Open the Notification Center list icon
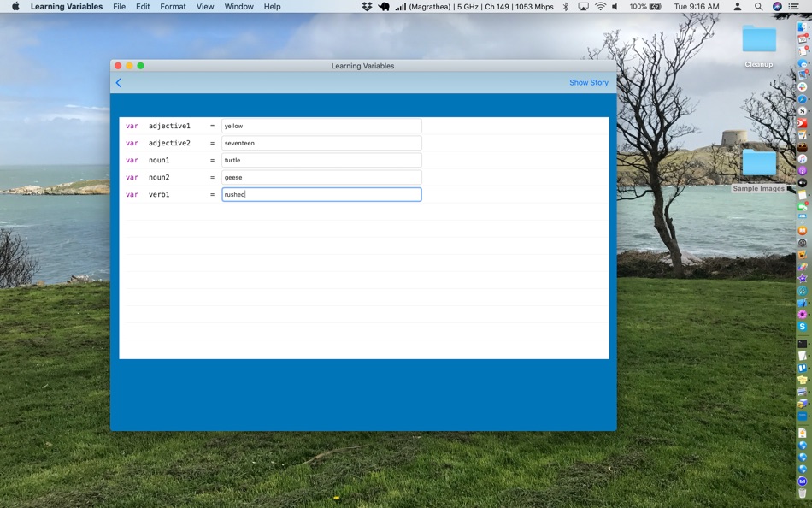The image size is (812, 508). (x=793, y=7)
